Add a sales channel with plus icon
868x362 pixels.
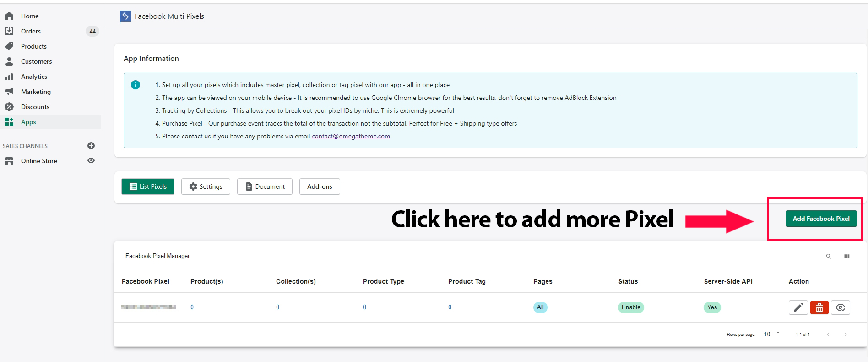click(91, 146)
